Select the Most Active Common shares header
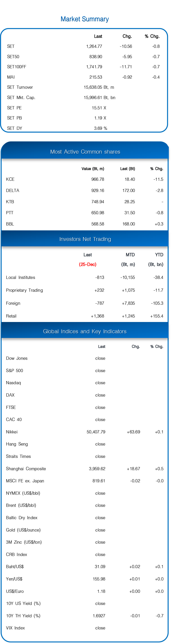The width and height of the screenshot is (174, 644). [x=85, y=152]
